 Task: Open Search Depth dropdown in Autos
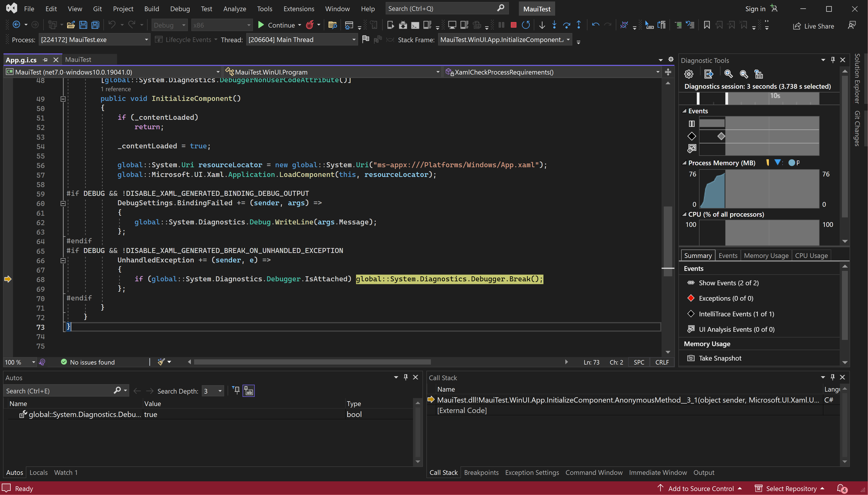pyautogui.click(x=212, y=391)
